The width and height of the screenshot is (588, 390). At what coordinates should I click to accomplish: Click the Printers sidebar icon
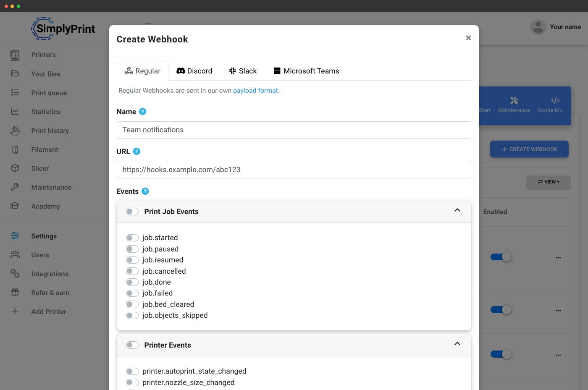15,55
